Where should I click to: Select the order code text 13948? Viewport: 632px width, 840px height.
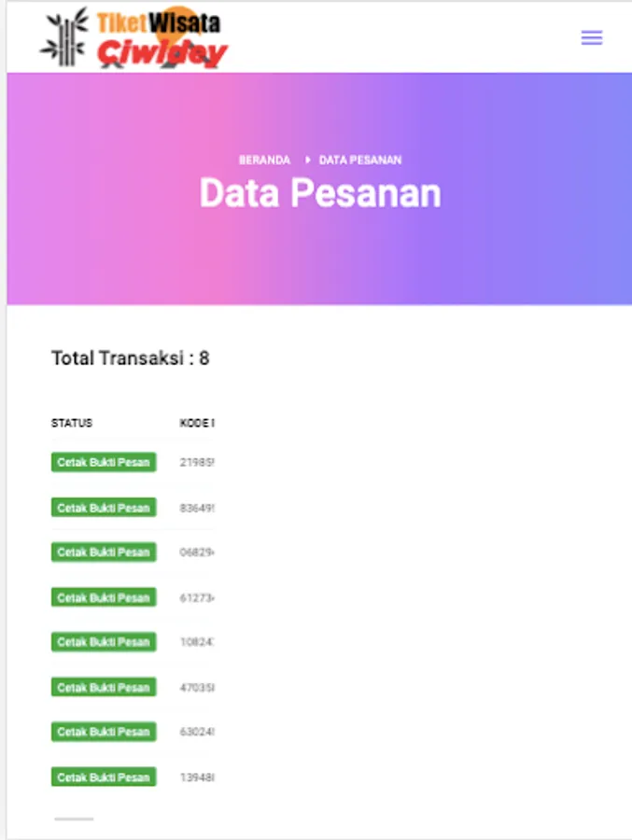coord(196,777)
